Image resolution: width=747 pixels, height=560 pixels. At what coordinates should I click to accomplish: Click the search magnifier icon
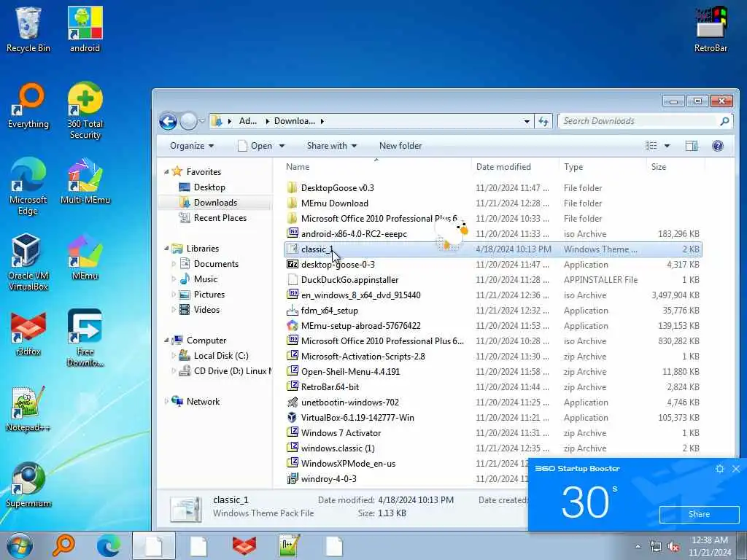click(724, 122)
